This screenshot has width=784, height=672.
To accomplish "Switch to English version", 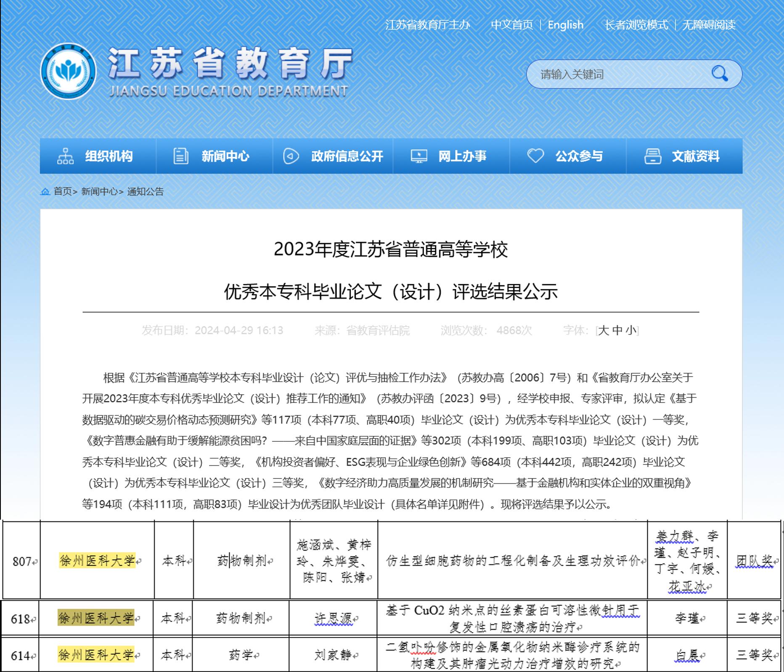I will coord(565,25).
